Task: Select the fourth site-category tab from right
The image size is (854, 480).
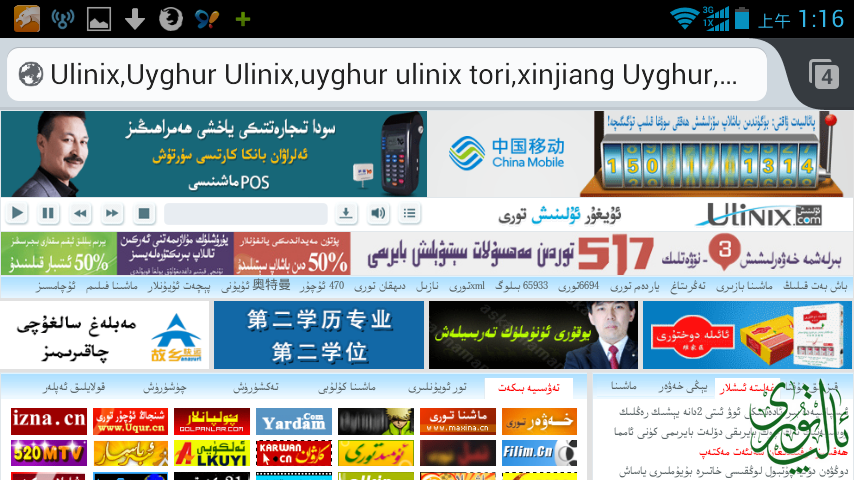Action: pyautogui.click(x=256, y=388)
